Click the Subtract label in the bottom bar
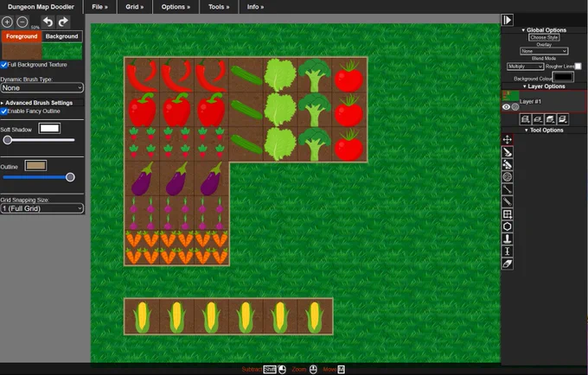Screen dimensions: 588x375 point(252,369)
